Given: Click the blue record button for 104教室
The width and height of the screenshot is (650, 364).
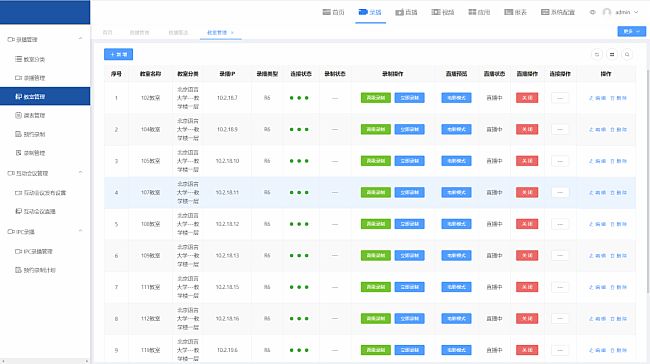Looking at the screenshot, I should 410,129.
